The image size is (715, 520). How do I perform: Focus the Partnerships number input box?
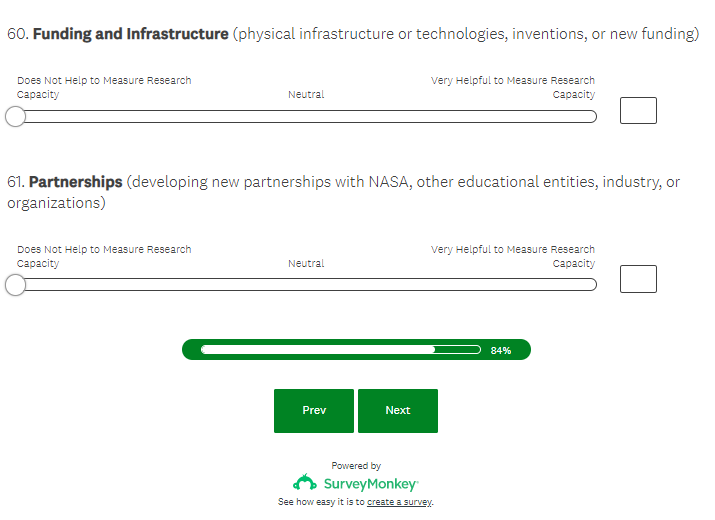coord(638,279)
